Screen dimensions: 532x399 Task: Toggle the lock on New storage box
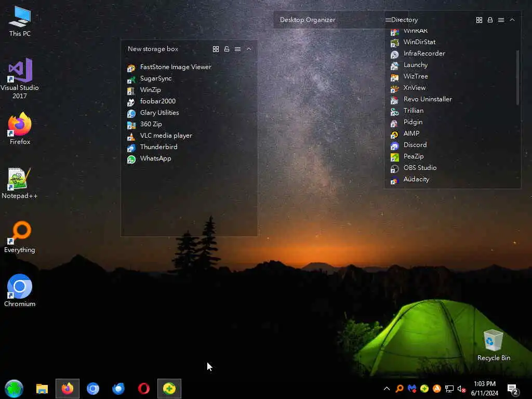(227, 49)
